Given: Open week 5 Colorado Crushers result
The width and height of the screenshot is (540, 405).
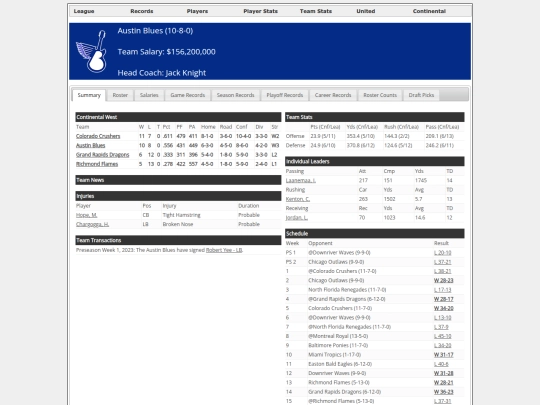Looking at the screenshot, I should click(444, 308).
